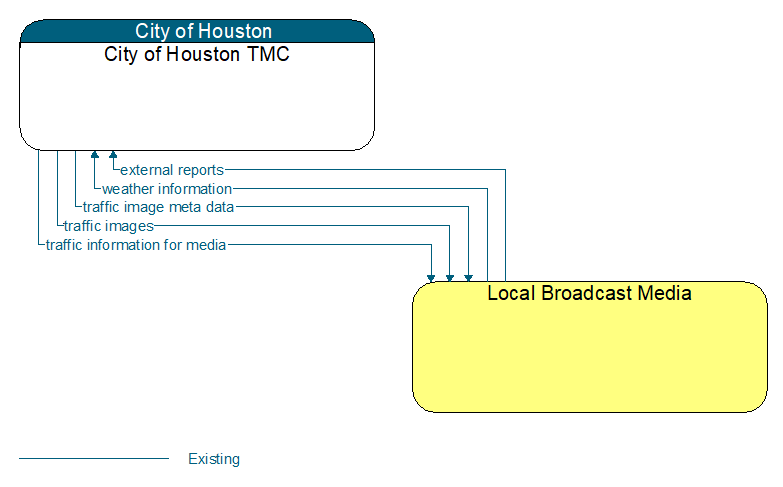
Task: Click the 'traffic image meta data' flow label
Action: (x=158, y=207)
